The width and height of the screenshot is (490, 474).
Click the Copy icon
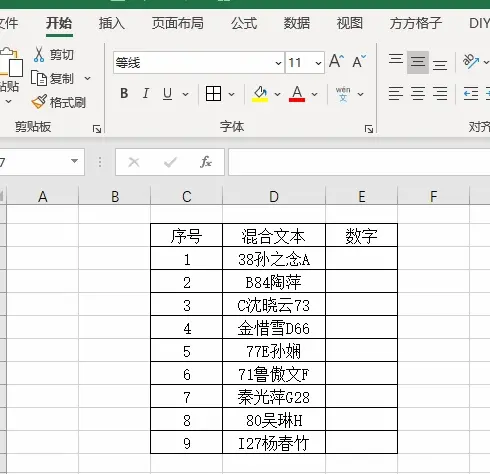tap(39, 78)
